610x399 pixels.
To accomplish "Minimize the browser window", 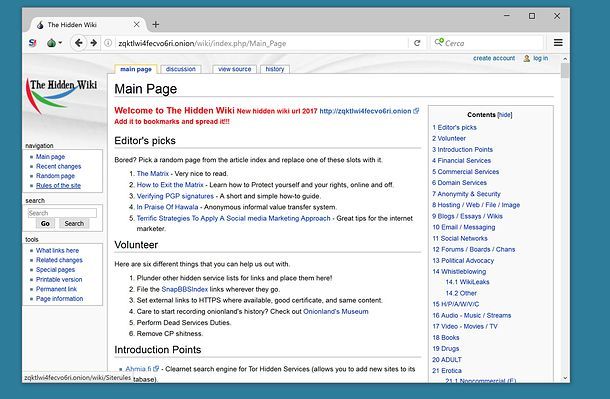I will 507,16.
